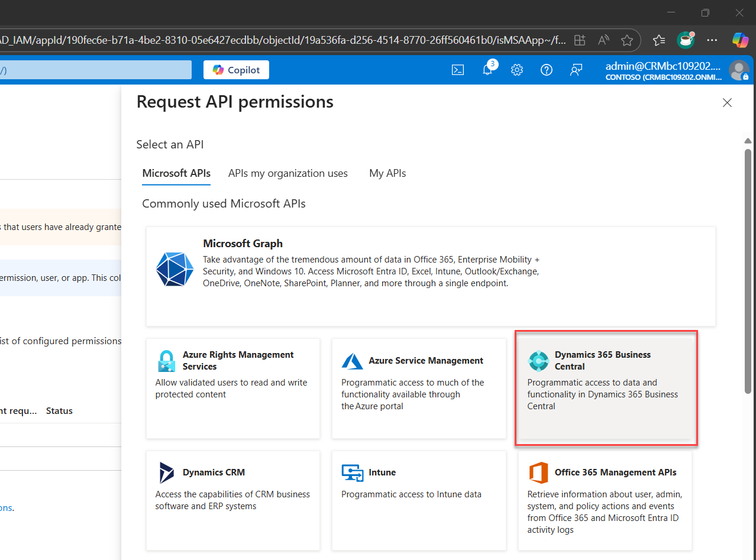
Task: Switch to APIs my organization uses tab
Action: pyautogui.click(x=288, y=174)
